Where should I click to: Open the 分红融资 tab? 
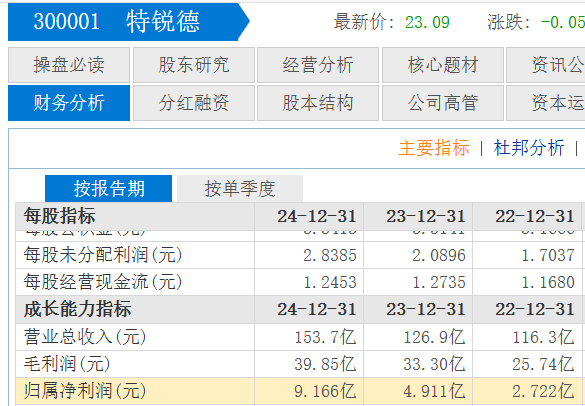[194, 103]
